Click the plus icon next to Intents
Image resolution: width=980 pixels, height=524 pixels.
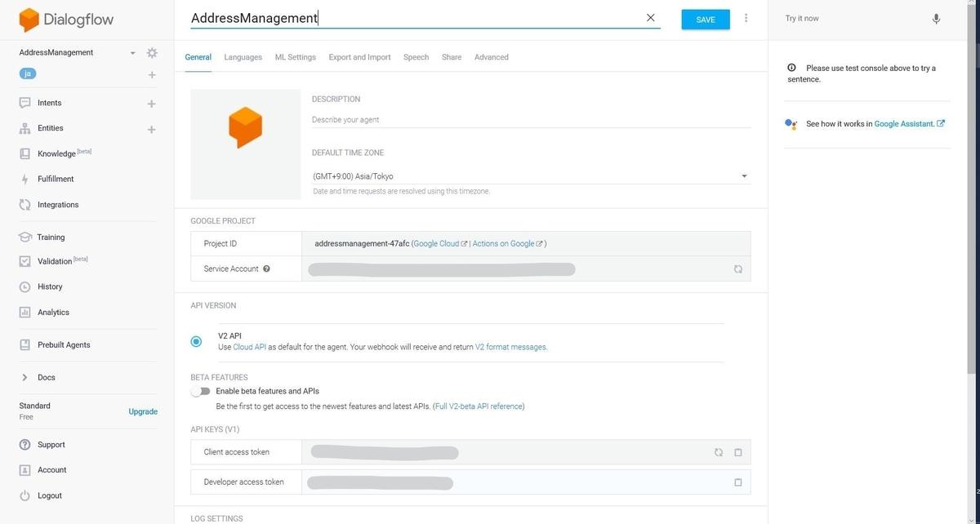coord(151,104)
